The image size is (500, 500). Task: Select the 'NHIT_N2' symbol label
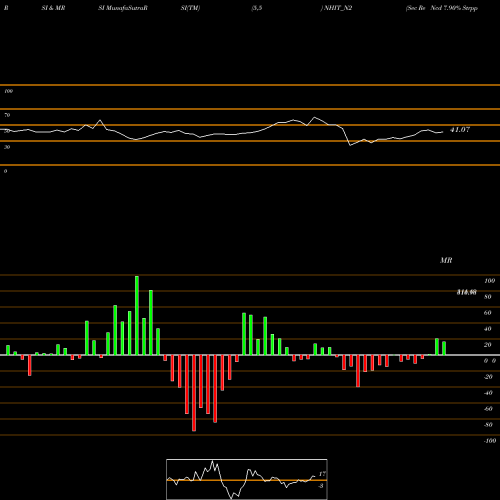(338, 8)
